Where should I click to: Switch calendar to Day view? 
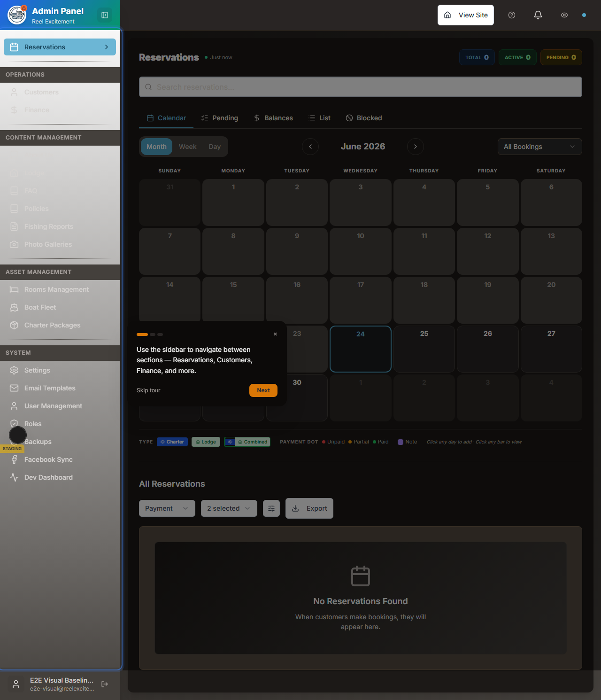(215, 147)
